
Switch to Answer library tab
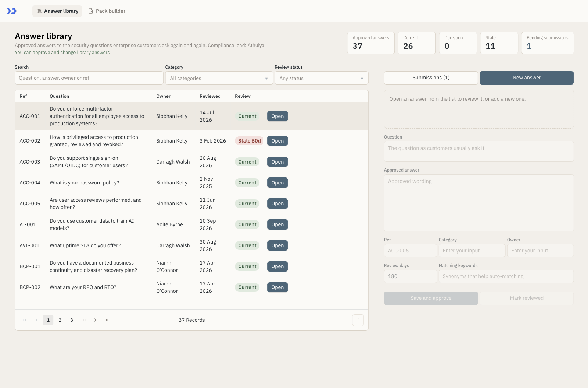[57, 11]
